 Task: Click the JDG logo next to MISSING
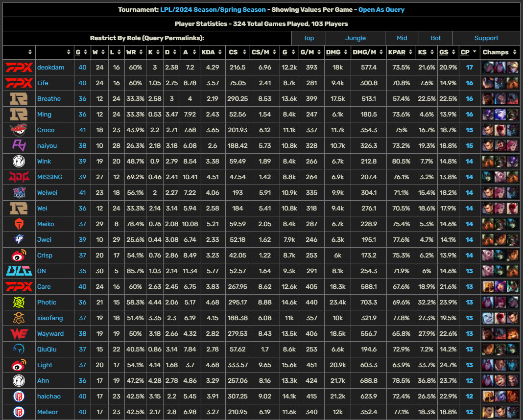pos(19,177)
